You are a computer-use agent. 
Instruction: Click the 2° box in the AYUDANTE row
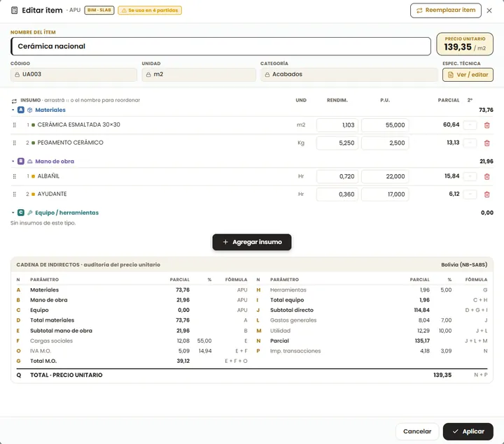pyautogui.click(x=470, y=194)
